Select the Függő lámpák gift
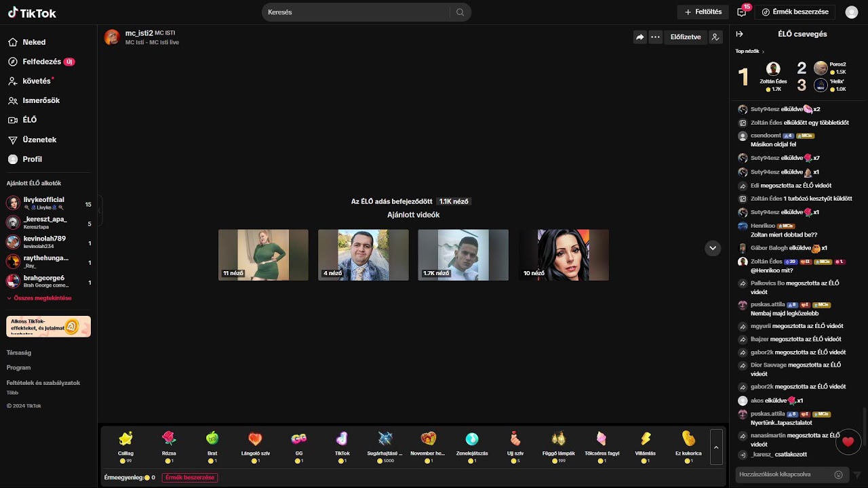Image resolution: width=868 pixels, height=488 pixels. point(559,447)
